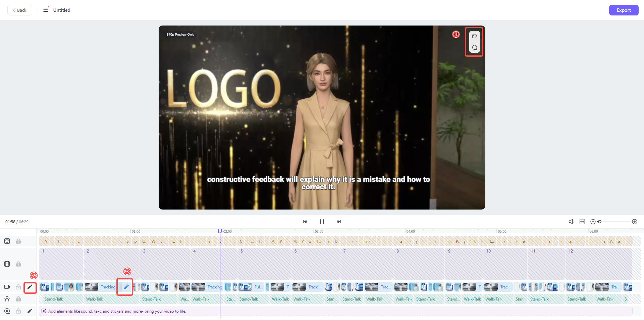Toggle the lock on the text track
Viewport: 644px width, 320px height.
pyautogui.click(x=18, y=241)
